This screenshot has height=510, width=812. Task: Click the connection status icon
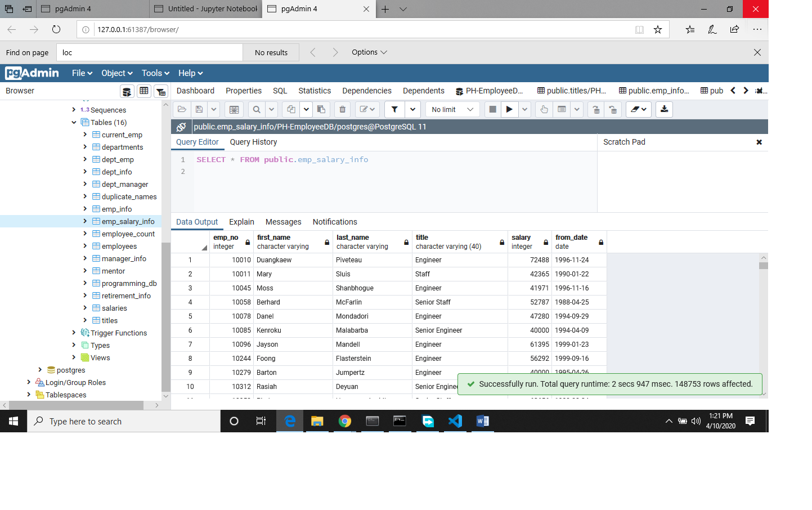[181, 127]
